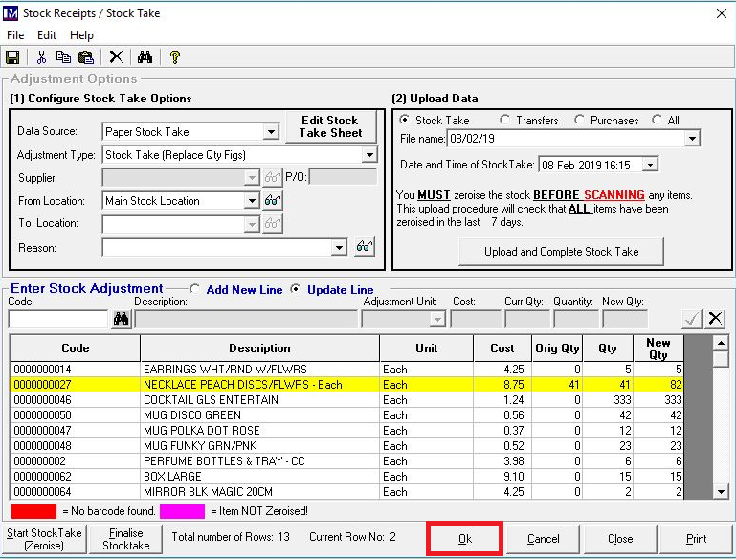Select the MUG DISCO GREEN row
Screen dimensions: 736x560
click(258, 415)
